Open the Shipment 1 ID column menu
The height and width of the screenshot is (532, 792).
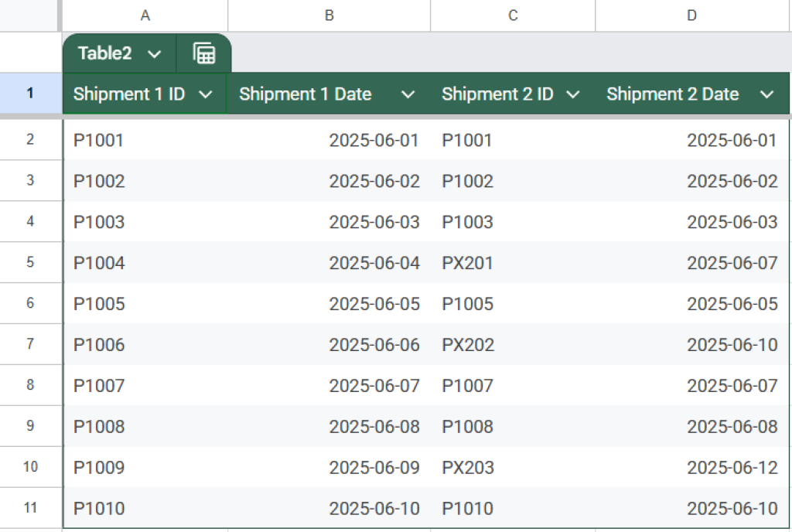[x=206, y=94]
